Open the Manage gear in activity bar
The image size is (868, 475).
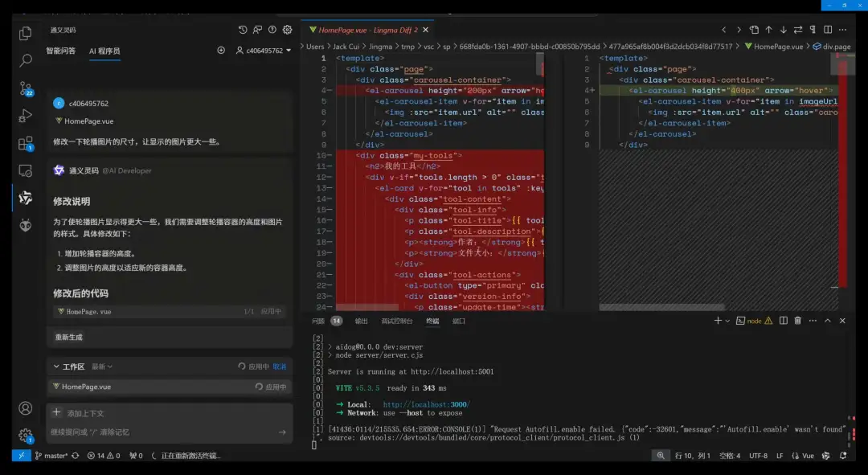pyautogui.click(x=26, y=435)
